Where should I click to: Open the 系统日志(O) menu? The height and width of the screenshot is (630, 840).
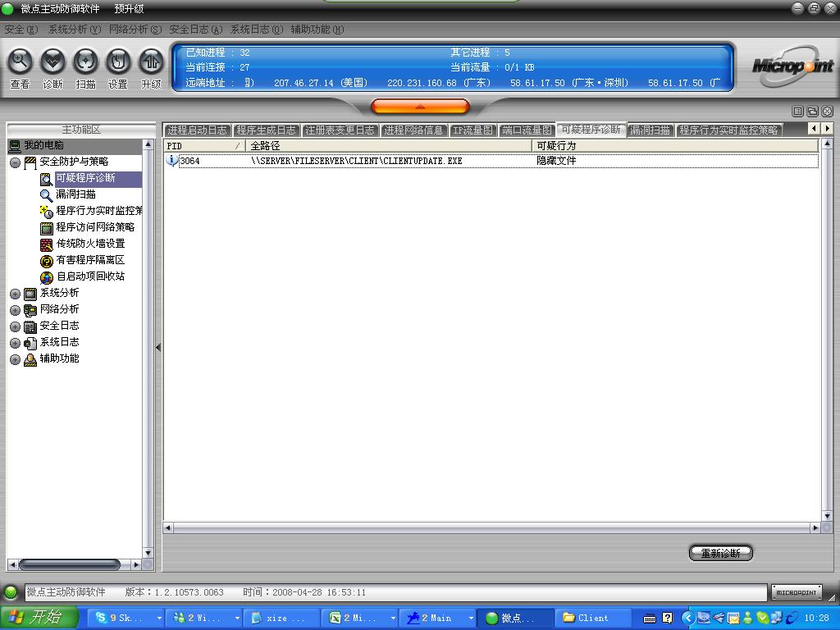257,30
